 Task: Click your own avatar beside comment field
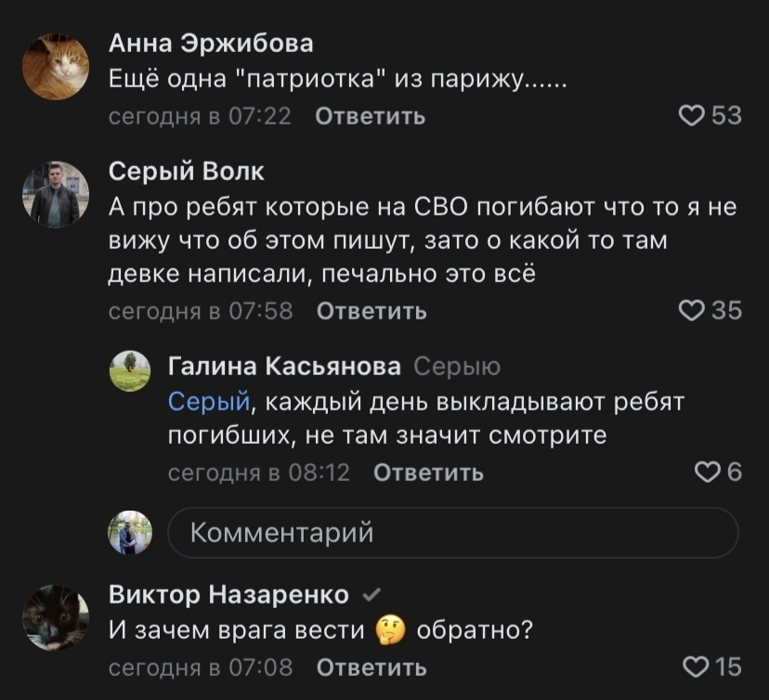(130, 533)
